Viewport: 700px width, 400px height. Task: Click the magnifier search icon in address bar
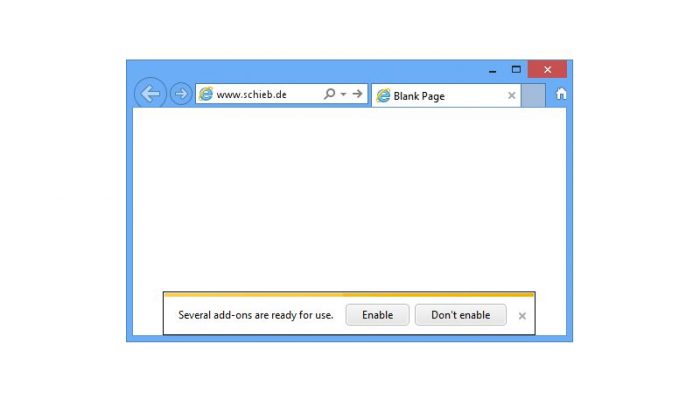tap(329, 94)
